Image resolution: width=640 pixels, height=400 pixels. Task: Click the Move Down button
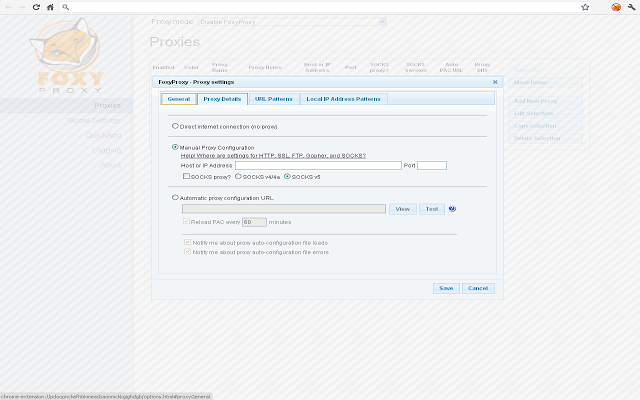click(x=545, y=82)
